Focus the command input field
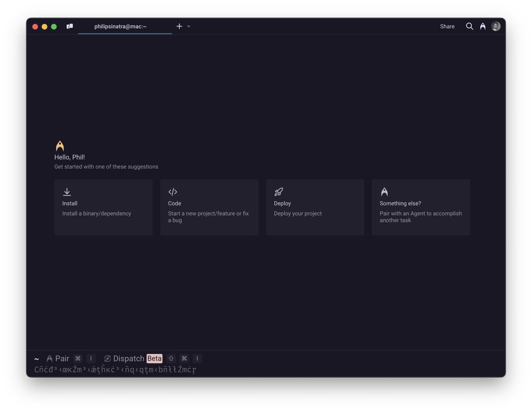The height and width of the screenshot is (412, 532). pos(266,369)
